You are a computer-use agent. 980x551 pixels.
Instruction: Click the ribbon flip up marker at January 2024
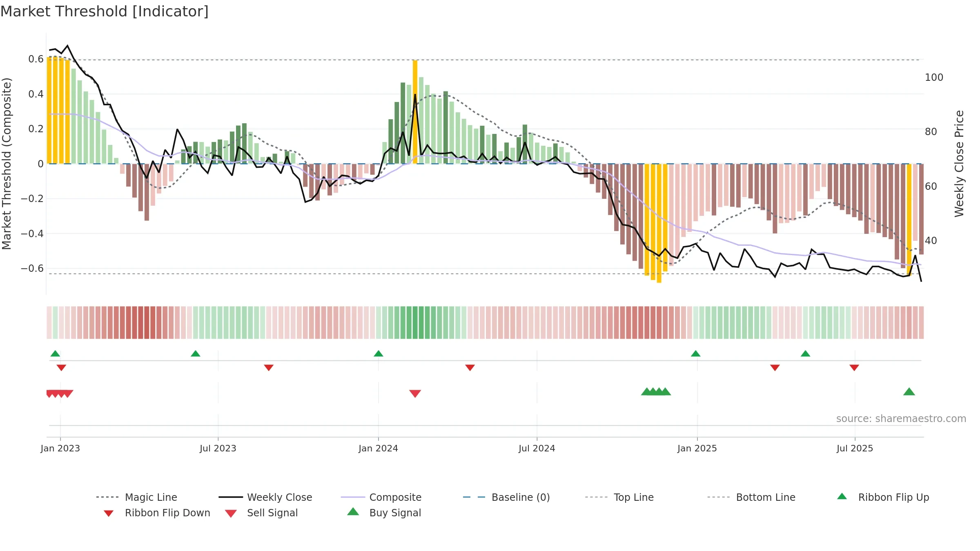378,353
